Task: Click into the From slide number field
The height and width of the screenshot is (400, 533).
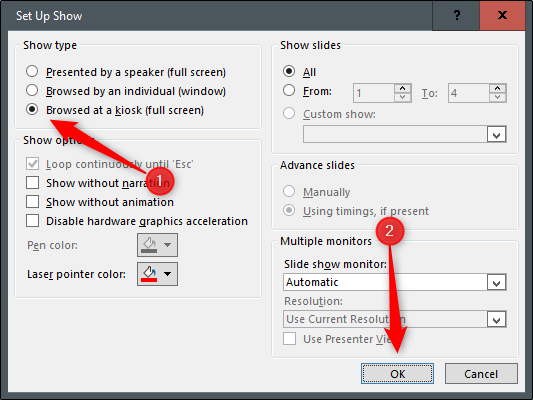Action: (374, 93)
